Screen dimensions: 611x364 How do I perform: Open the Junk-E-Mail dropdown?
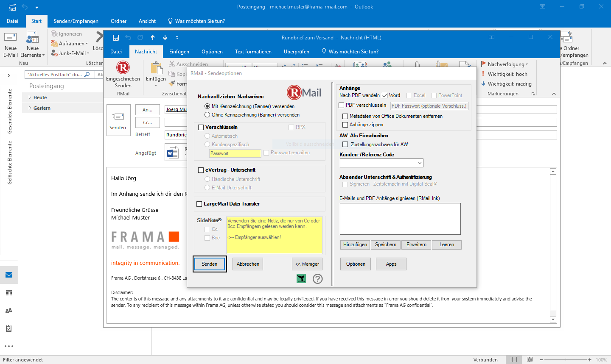coord(88,53)
